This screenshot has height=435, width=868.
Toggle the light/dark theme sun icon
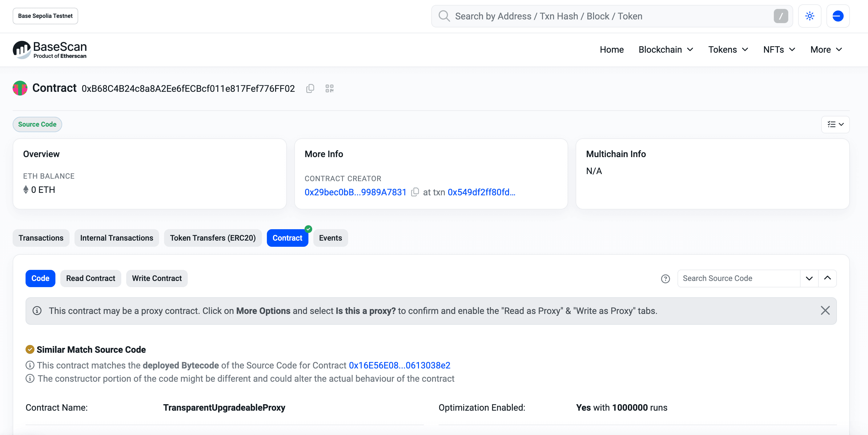810,16
